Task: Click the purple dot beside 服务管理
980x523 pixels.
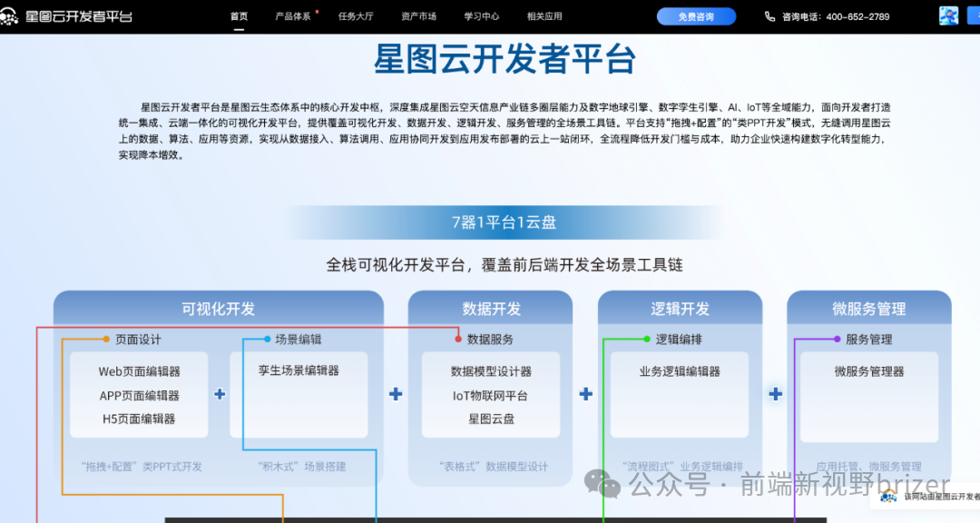Action: click(837, 339)
